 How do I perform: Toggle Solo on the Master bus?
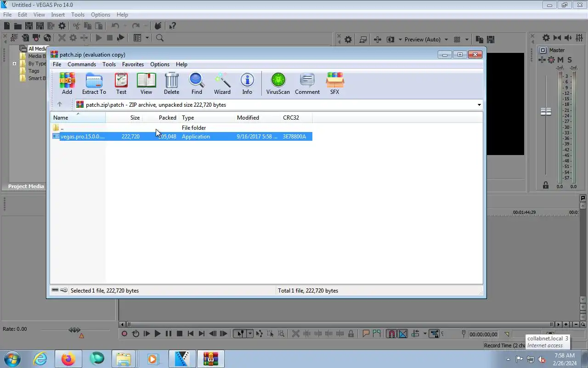[x=570, y=60]
